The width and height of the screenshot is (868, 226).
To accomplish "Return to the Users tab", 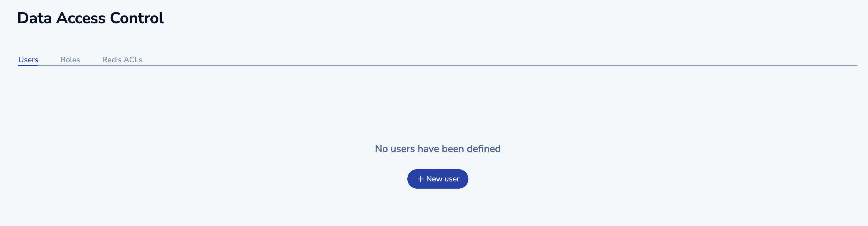I will pyautogui.click(x=28, y=60).
